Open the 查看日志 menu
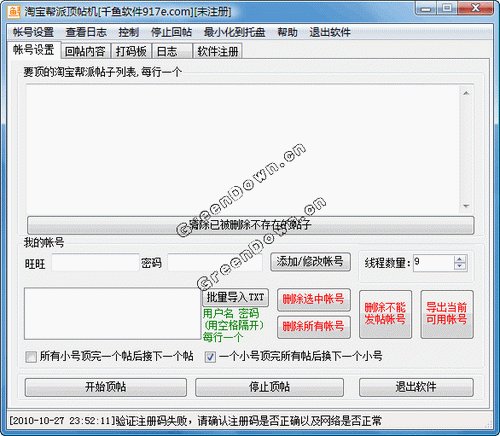Image resolution: width=500 pixels, height=436 pixels. [86, 32]
